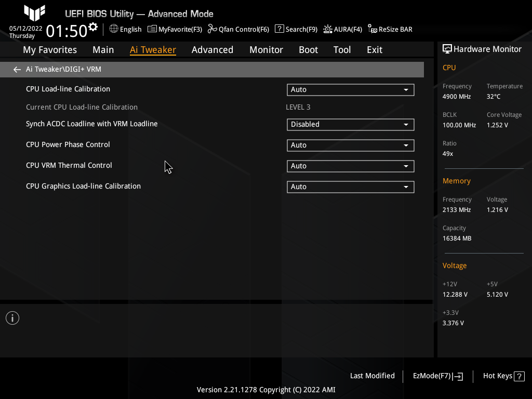Click 5.120 V reading
Viewport: 532px width, 399px height.
tap(497, 295)
